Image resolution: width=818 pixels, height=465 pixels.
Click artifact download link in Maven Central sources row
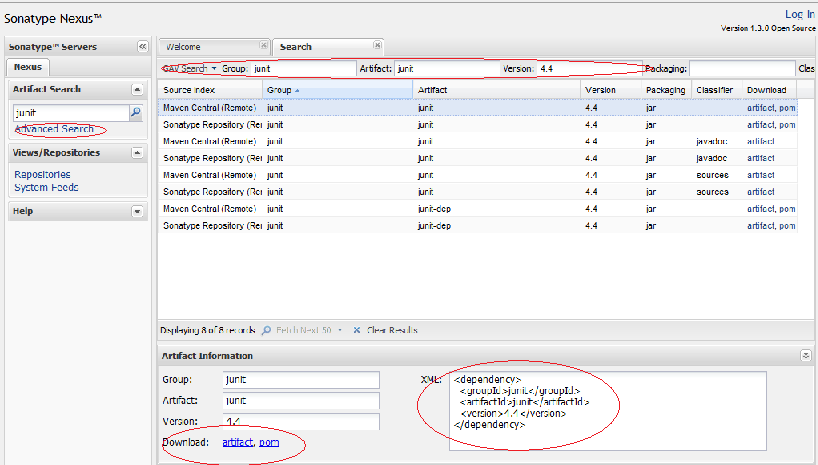point(761,175)
